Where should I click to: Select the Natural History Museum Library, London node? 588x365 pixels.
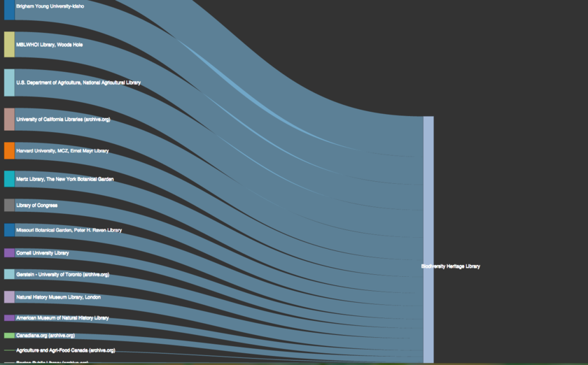[x=9, y=297]
